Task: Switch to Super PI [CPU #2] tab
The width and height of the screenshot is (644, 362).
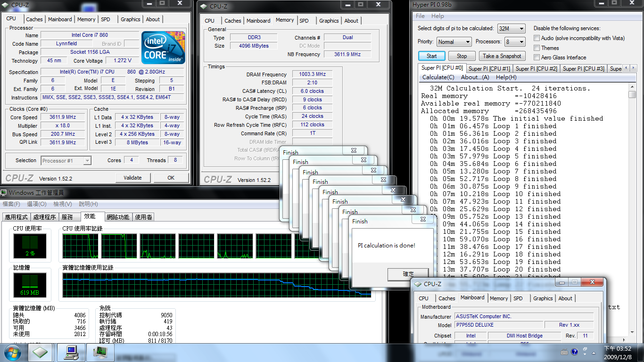Action: coord(537,69)
